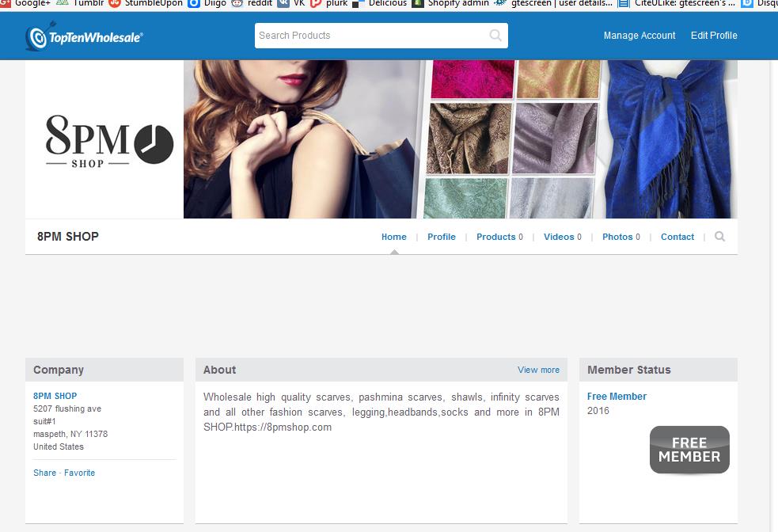Open the VK bookmark

click(290, 3)
